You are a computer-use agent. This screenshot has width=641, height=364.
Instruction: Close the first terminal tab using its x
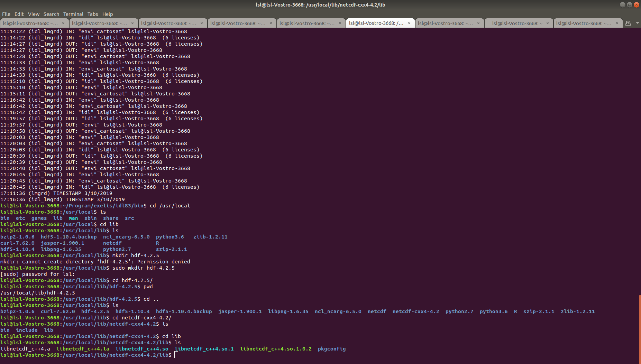63,23
